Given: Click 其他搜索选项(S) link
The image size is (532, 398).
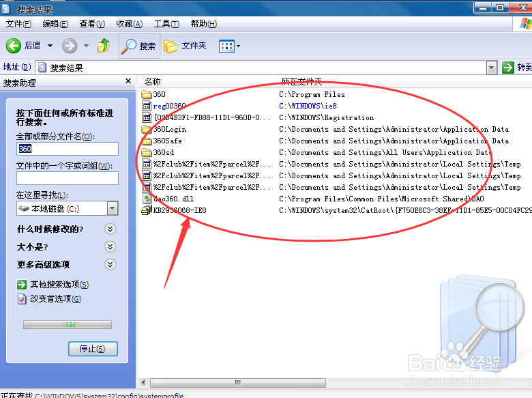Looking at the screenshot, I should 59,284.
